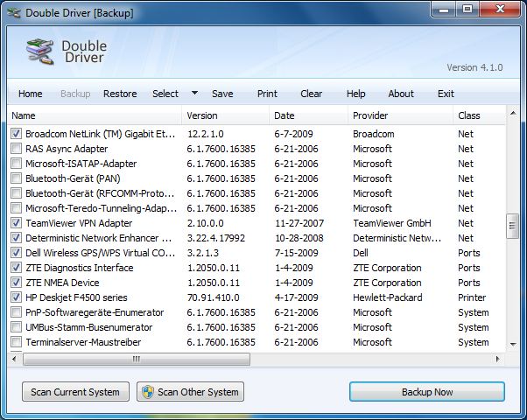The image size is (527, 420).
Task: Click the scroll right arrow of list
Action: (498, 359)
